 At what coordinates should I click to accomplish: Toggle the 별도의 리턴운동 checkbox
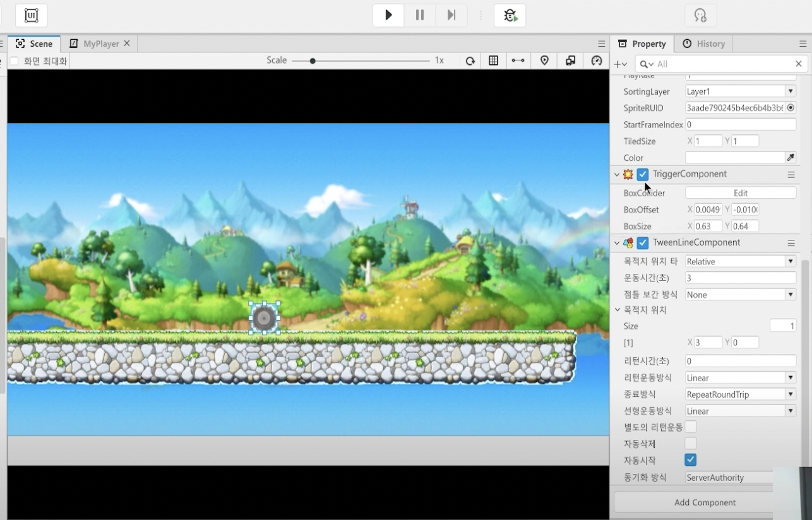click(x=691, y=427)
